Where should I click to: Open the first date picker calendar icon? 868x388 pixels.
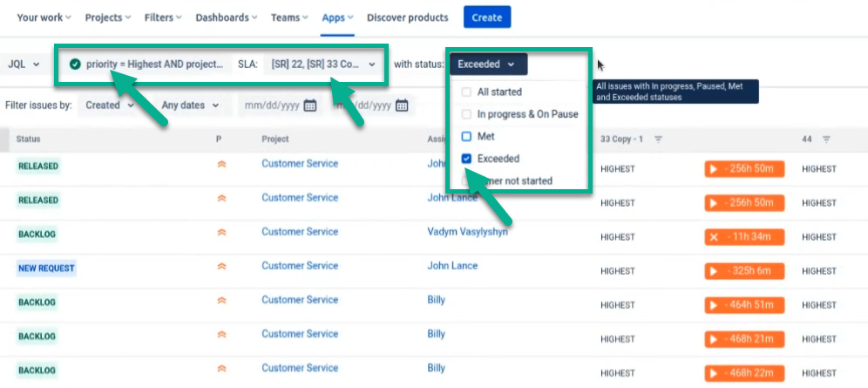click(x=309, y=106)
